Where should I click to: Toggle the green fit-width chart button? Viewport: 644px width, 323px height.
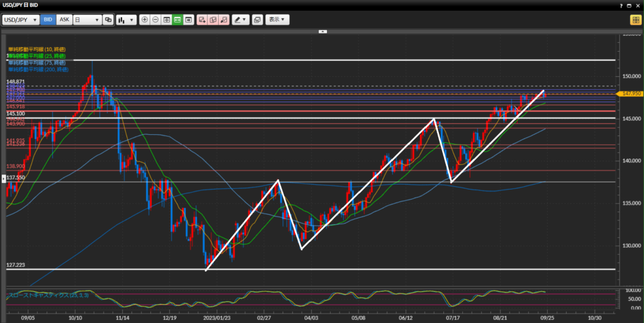[x=178, y=20]
